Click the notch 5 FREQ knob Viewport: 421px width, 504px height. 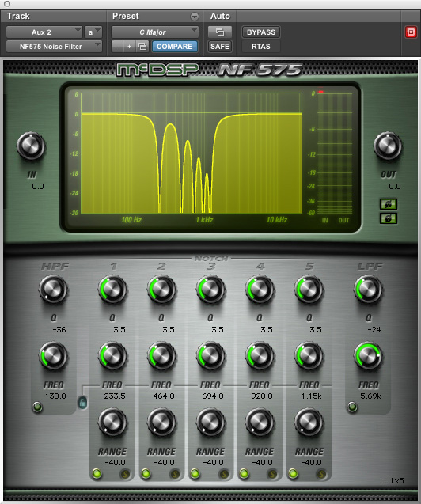coord(309,356)
